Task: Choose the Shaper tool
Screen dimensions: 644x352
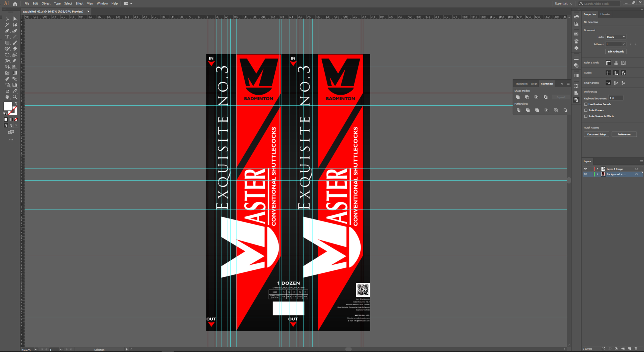Action: click(x=7, y=49)
